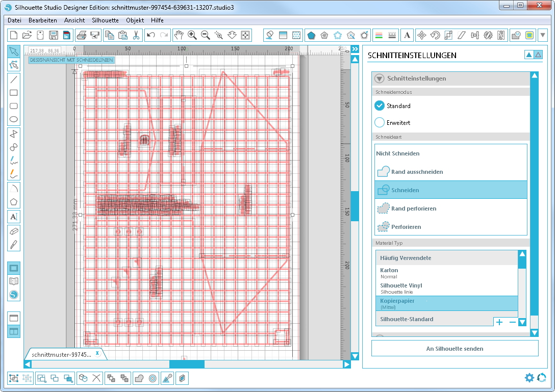Click the Delete X icon in bottom toolbar
Image resolution: width=555 pixels, height=392 pixels.
(96, 378)
